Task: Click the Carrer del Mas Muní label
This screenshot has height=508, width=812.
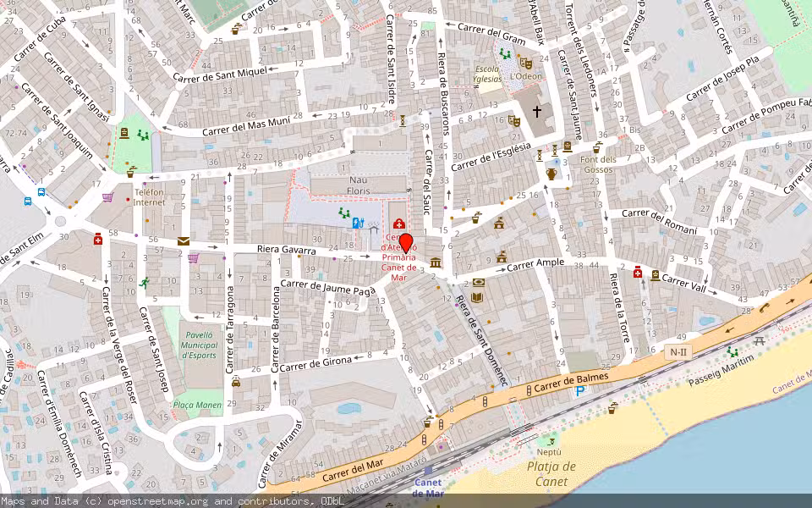Action: pyautogui.click(x=246, y=126)
